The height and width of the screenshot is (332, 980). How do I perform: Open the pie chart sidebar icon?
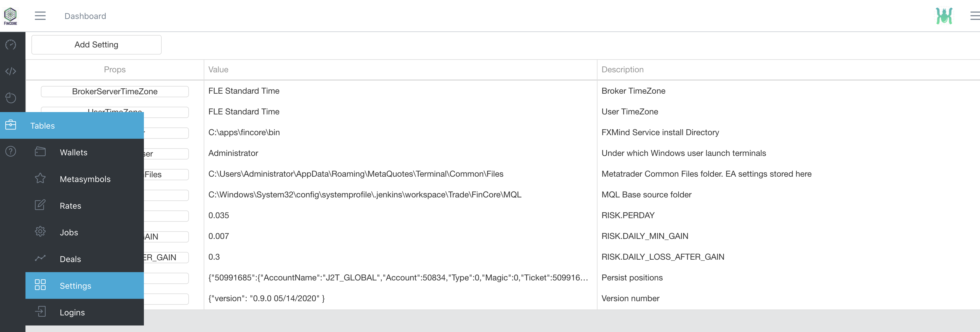pyautogui.click(x=11, y=98)
